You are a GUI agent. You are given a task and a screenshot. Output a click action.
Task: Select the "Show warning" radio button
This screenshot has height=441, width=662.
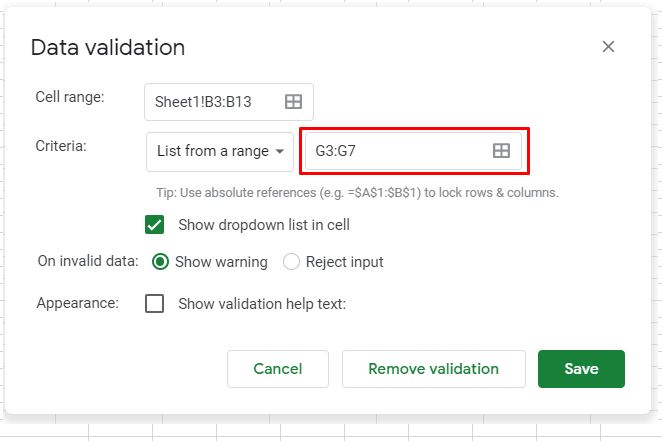pyautogui.click(x=160, y=262)
